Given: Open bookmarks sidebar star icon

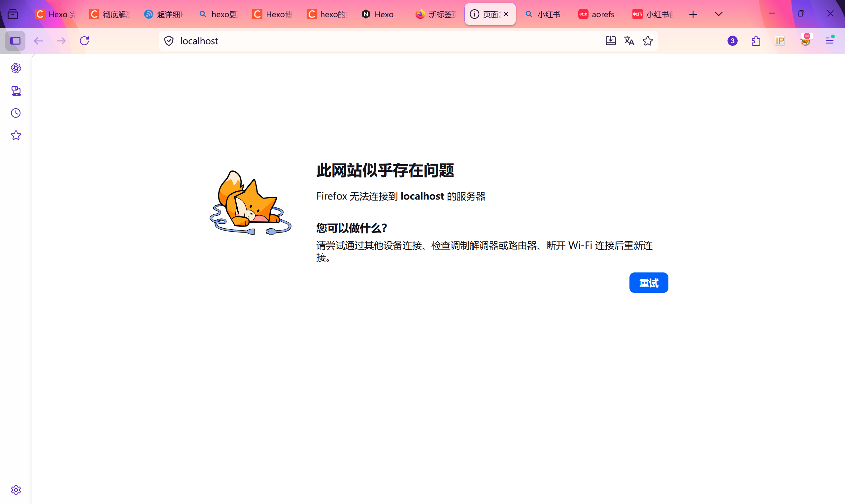Looking at the screenshot, I should click(16, 136).
